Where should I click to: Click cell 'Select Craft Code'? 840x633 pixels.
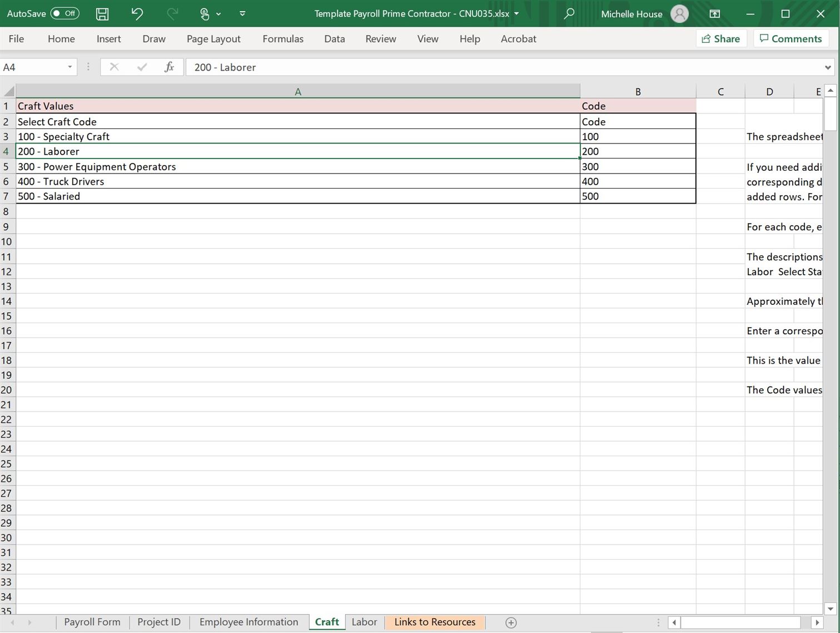tap(298, 121)
